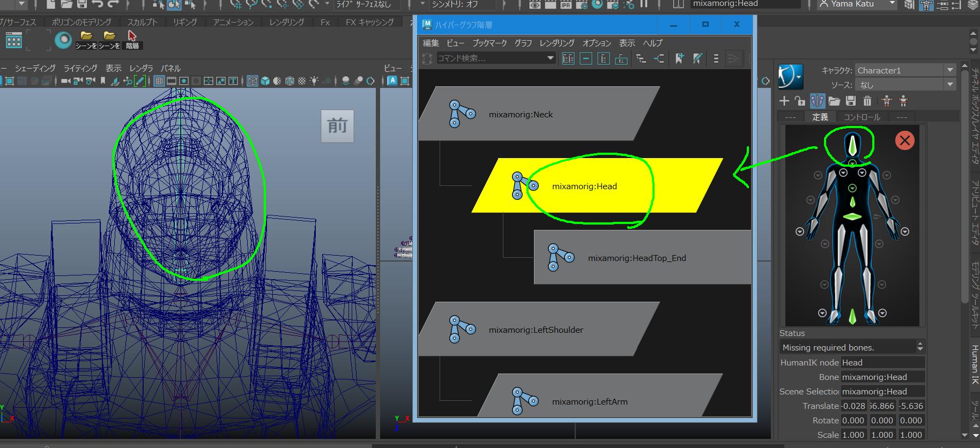Toggle the use all lights bulb icon
980x448 pixels.
(314, 81)
